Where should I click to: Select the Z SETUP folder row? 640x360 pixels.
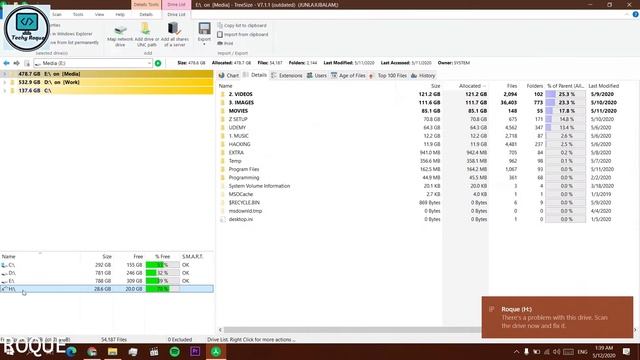(x=420, y=119)
